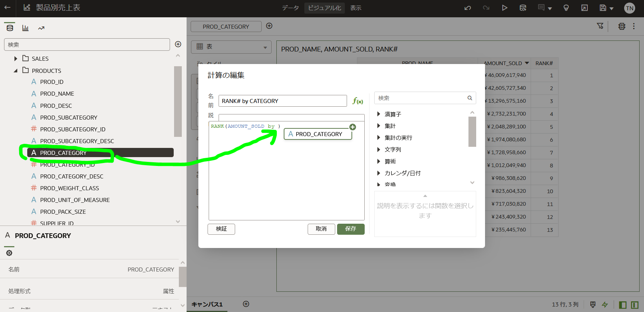Collapse the PRODUCTS folder
This screenshot has height=312, width=644.
pyautogui.click(x=15, y=71)
